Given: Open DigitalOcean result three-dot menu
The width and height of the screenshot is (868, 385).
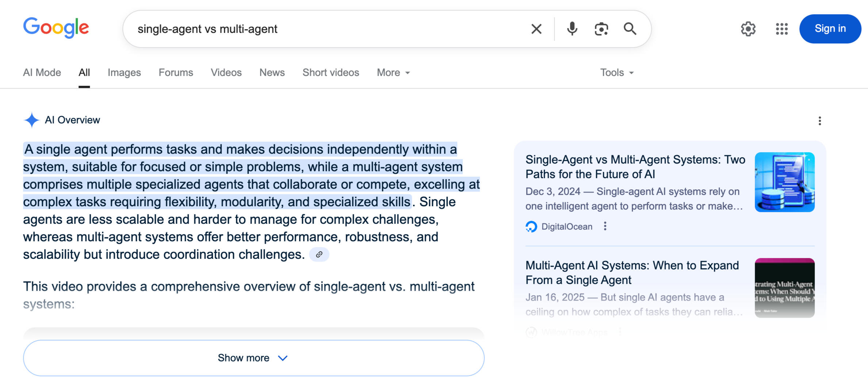Looking at the screenshot, I should [x=605, y=226].
